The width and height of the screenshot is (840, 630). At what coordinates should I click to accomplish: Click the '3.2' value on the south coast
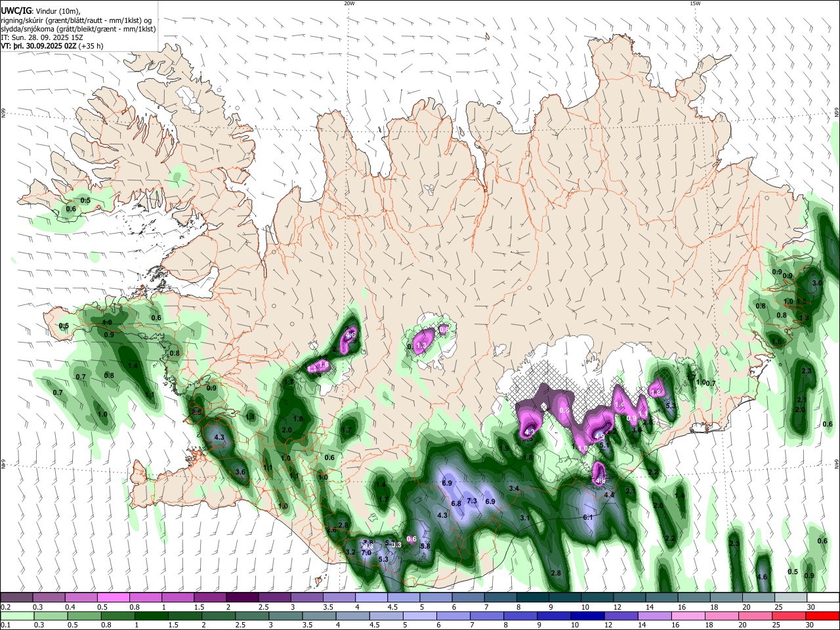point(350,552)
